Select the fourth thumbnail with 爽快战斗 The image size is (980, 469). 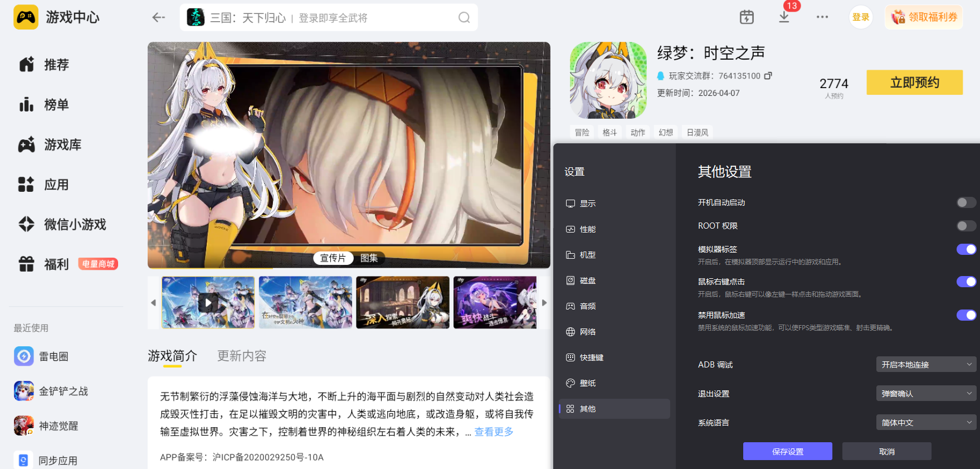[x=495, y=302]
